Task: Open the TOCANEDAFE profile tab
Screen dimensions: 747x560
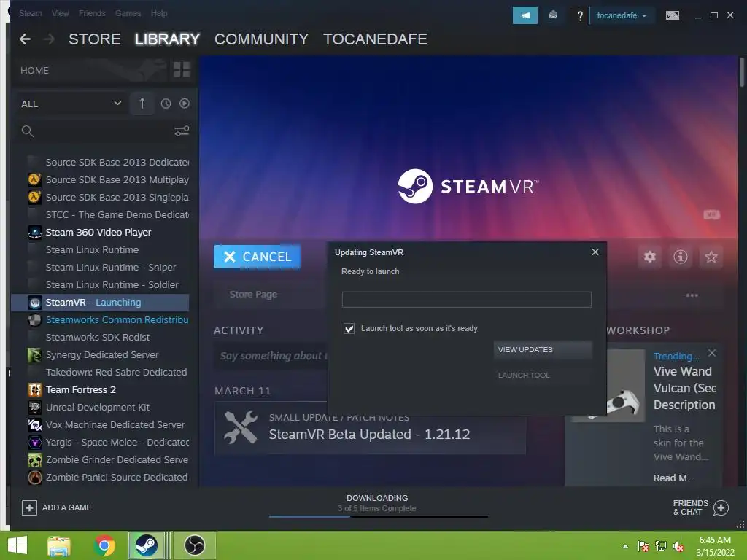Action: pyautogui.click(x=375, y=39)
